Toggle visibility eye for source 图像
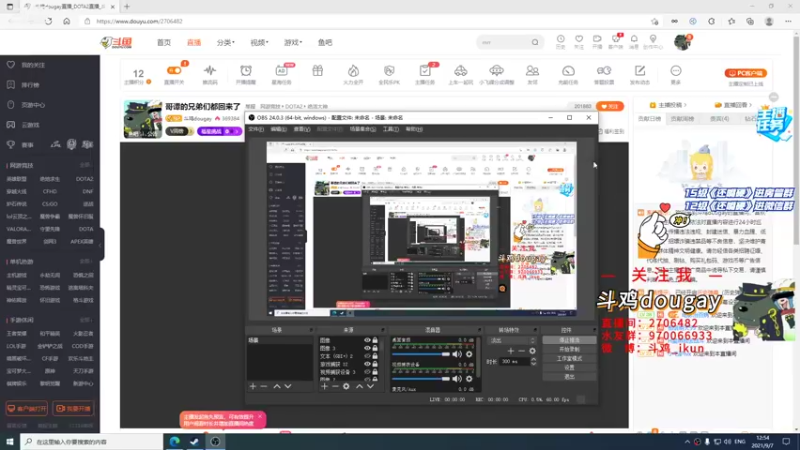The height and width of the screenshot is (450, 800). (367, 340)
